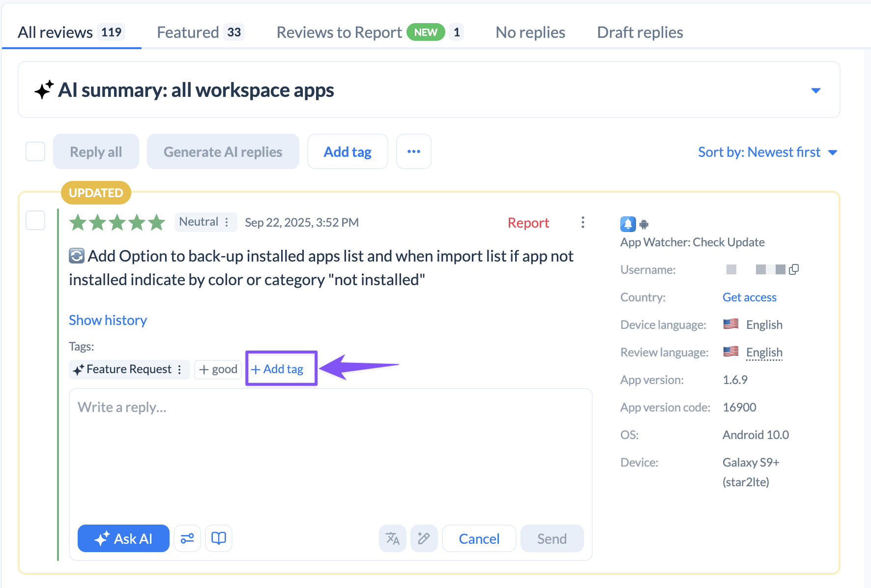Click the bulk Add tag button
The image size is (871, 588).
pyautogui.click(x=348, y=151)
